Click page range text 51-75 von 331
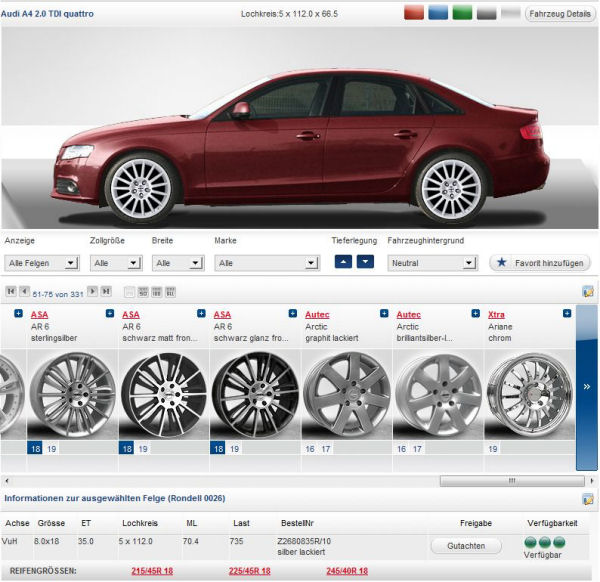 [x=58, y=294]
